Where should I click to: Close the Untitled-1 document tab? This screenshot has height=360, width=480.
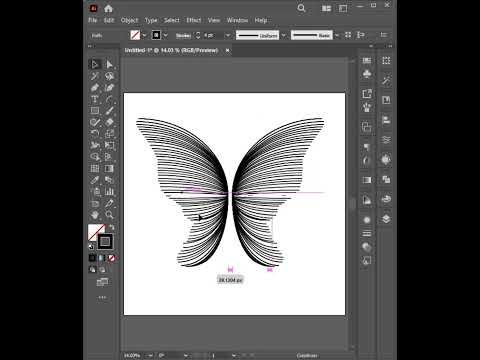(x=228, y=50)
